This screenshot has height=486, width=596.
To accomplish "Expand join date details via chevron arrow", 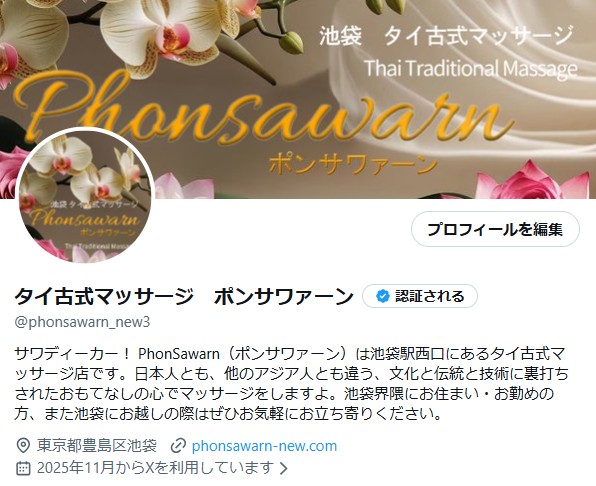I will [284, 468].
